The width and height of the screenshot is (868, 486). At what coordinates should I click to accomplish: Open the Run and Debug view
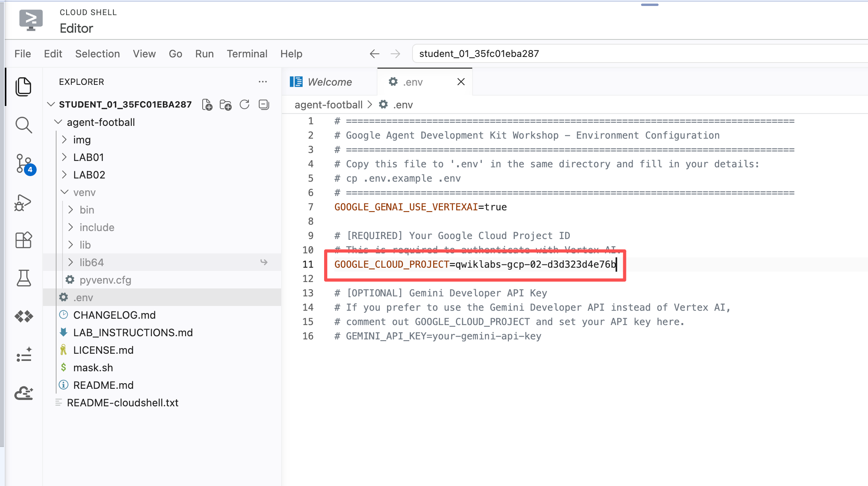[23, 202]
